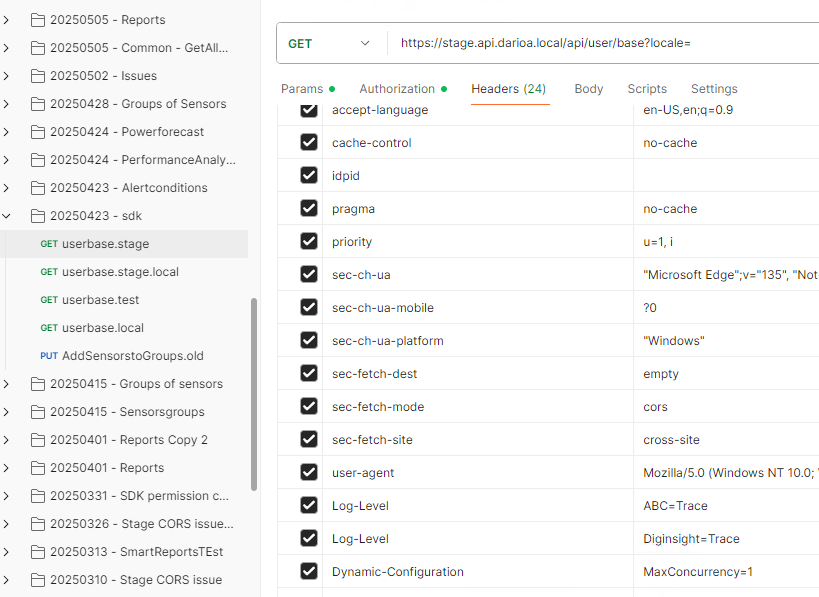Open the Authorization tab
Image resolution: width=819 pixels, height=597 pixels.
(397, 89)
